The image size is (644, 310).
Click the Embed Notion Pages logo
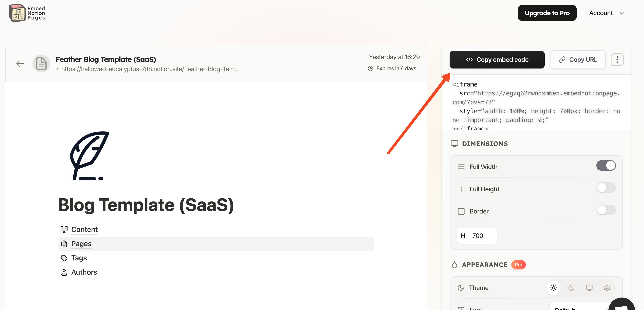pyautogui.click(x=27, y=13)
